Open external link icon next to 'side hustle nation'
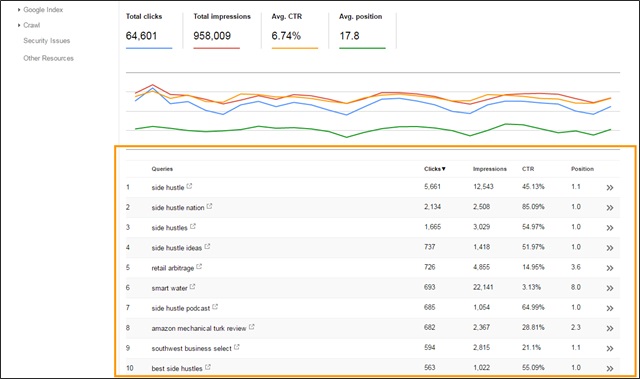Image resolution: width=640 pixels, height=379 pixels. (x=209, y=206)
